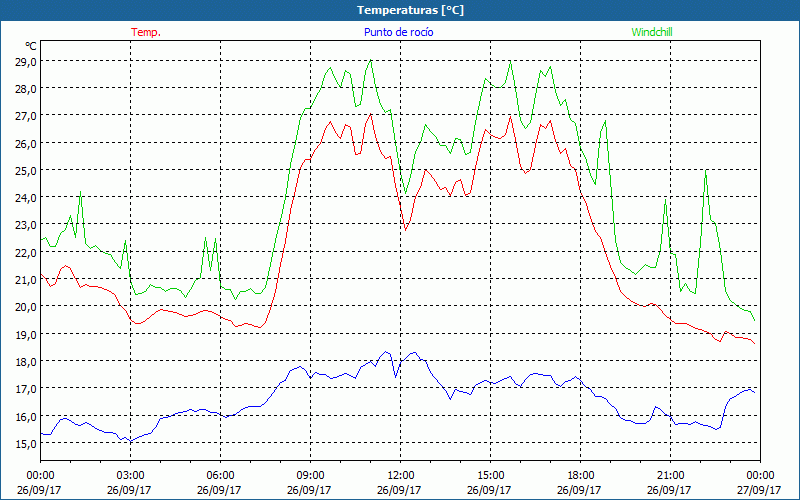Image resolution: width=800 pixels, height=500 pixels.
Task: Select the red Temp. legend label
Action: (x=146, y=32)
